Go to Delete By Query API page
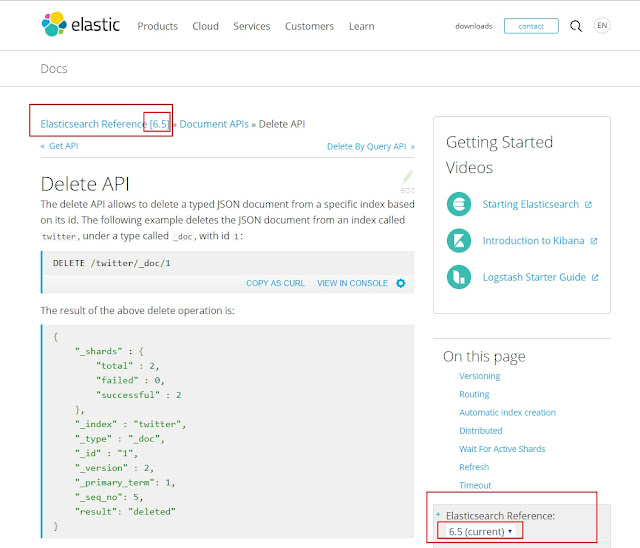Viewport: 640px width, 548px height. click(x=366, y=146)
